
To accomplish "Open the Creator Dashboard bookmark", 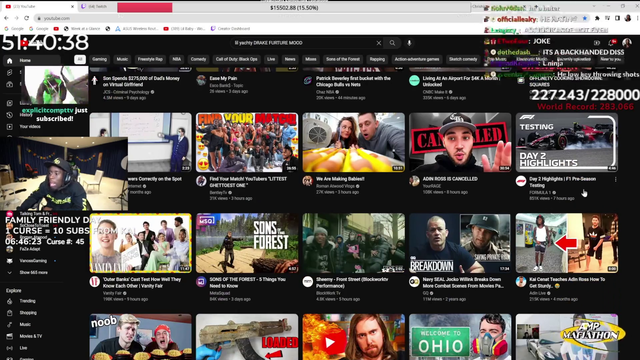I will pyautogui.click(x=230, y=29).
